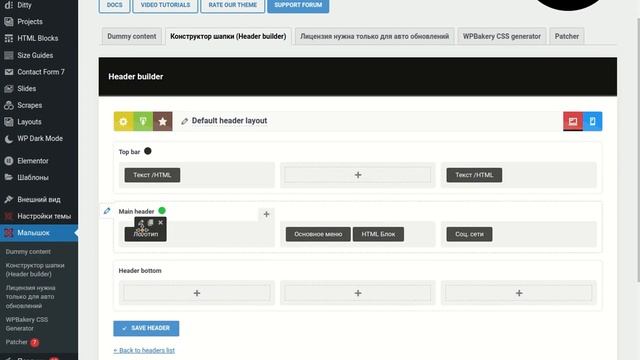640x360 pixels.
Task: Select the right Текст /HTML element in Top bar
Action: [x=474, y=175]
